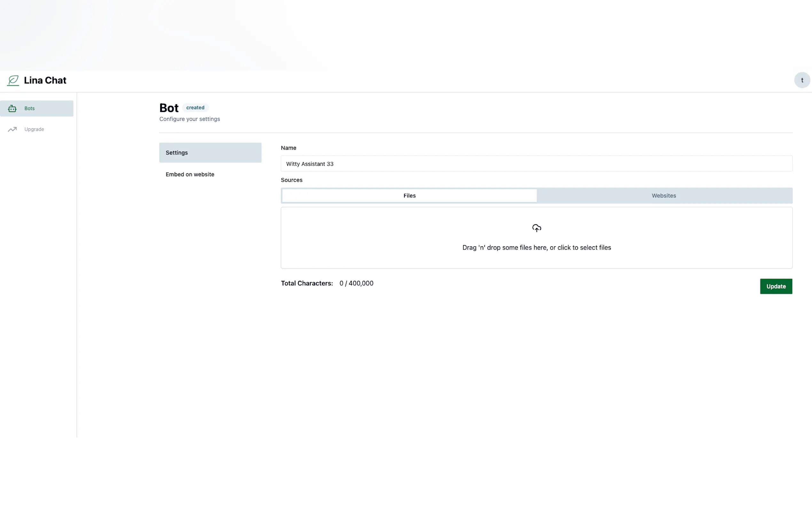Click the created status badge

195,107
